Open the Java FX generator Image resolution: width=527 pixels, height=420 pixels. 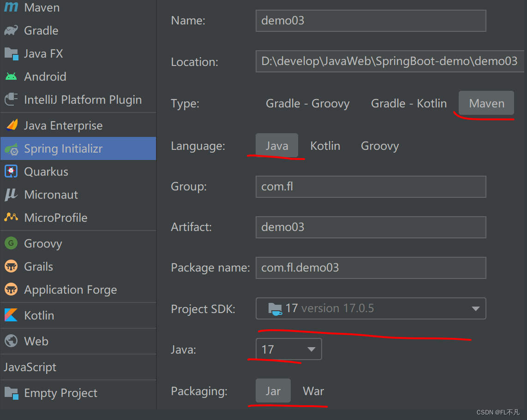point(12,53)
